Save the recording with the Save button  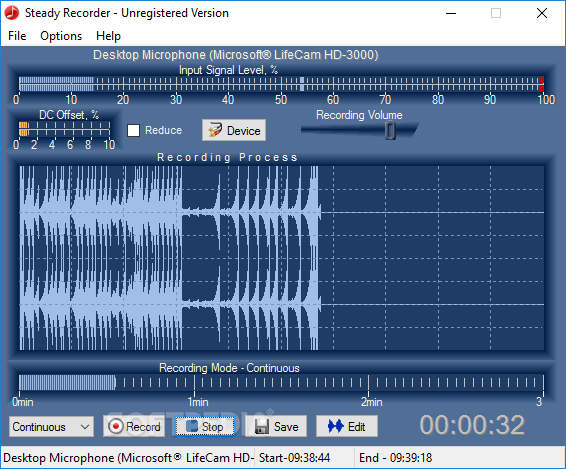(276, 426)
